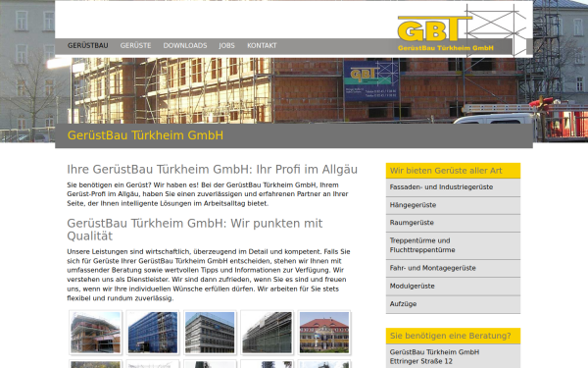View first thumbnail of brick building scaffold
Viewport: 588px width, 368px height.
point(96,333)
